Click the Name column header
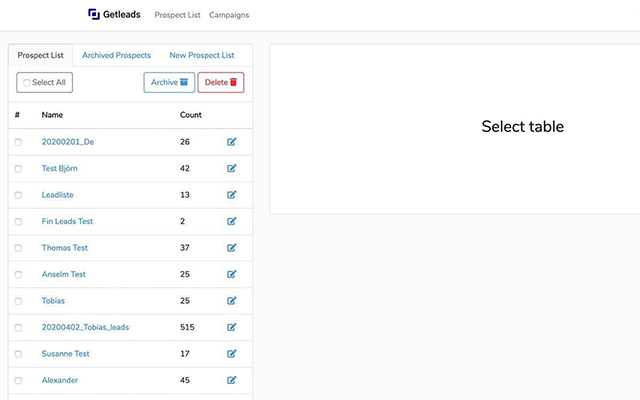This screenshot has height=400, width=640. click(52, 115)
